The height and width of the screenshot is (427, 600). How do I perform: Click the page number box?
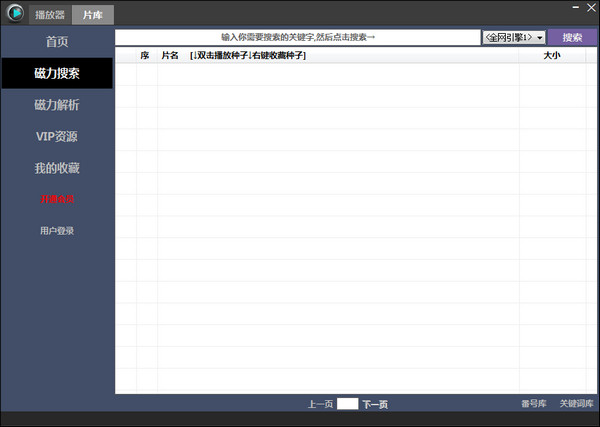[347, 404]
